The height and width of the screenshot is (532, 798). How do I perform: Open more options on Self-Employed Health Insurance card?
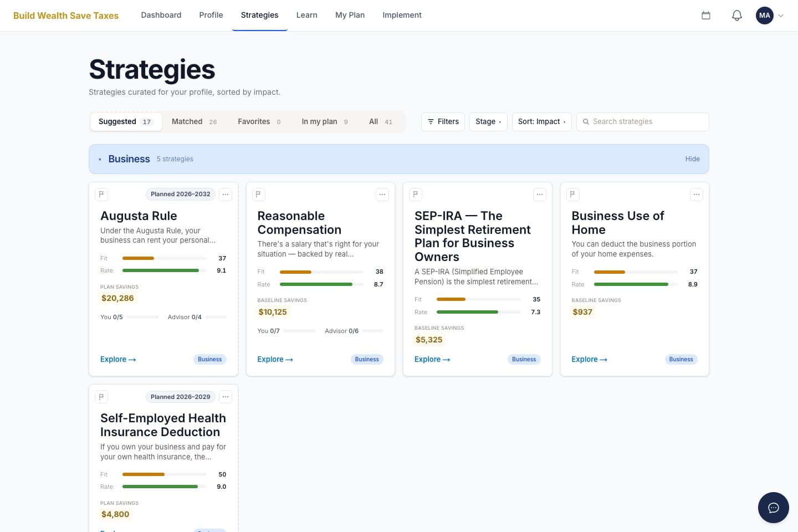click(226, 397)
